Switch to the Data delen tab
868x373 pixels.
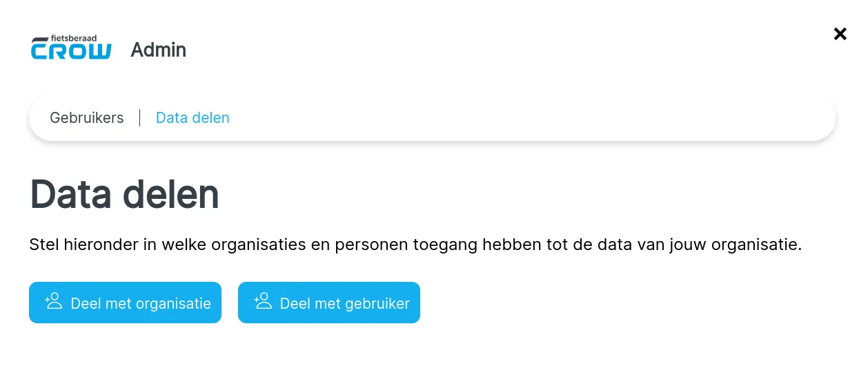point(193,118)
